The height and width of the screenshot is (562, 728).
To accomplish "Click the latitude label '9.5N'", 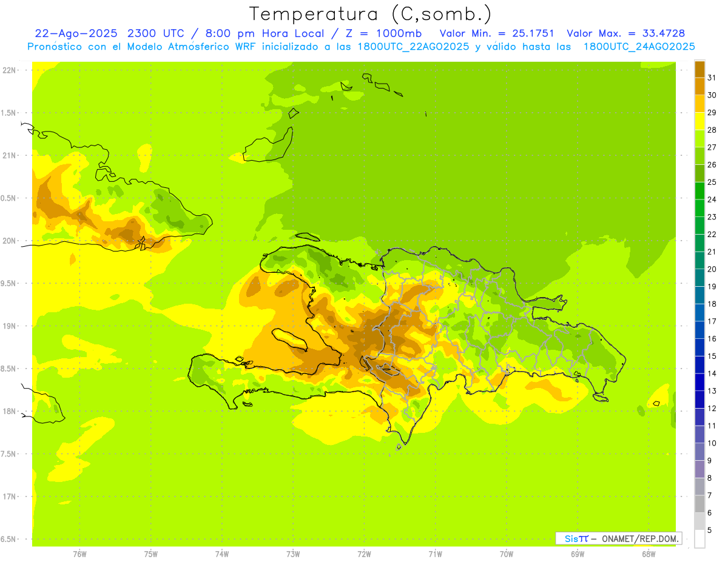I will tap(8, 283).
